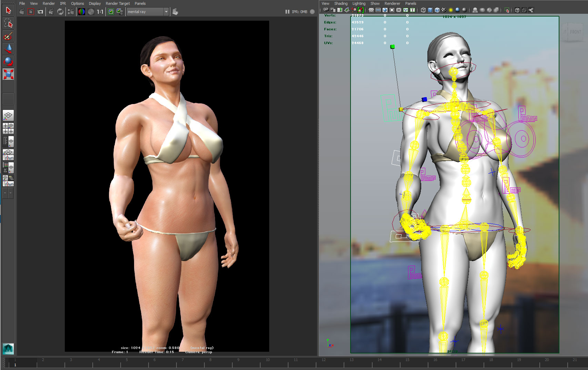Open viewport Select Camera icon
588x370 pixels.
[x=326, y=10]
